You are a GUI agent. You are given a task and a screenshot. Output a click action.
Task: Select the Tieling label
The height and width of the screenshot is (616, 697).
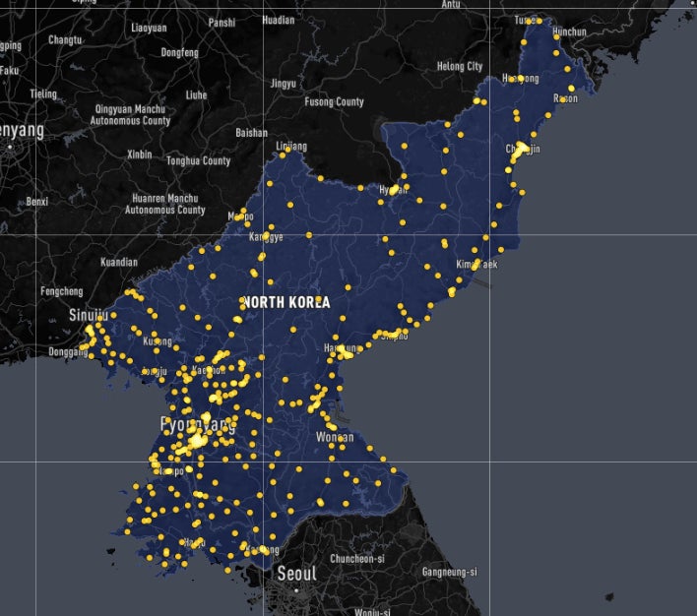[43, 94]
